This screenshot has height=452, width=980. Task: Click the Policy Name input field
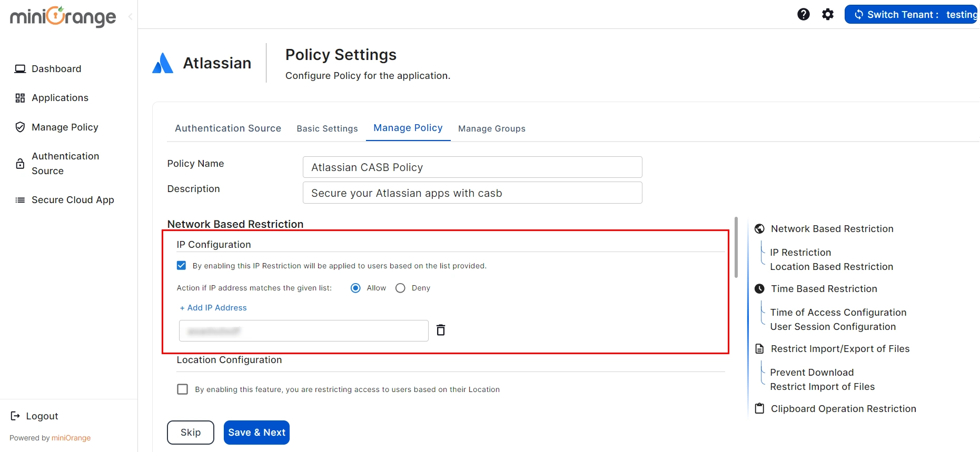472,167
